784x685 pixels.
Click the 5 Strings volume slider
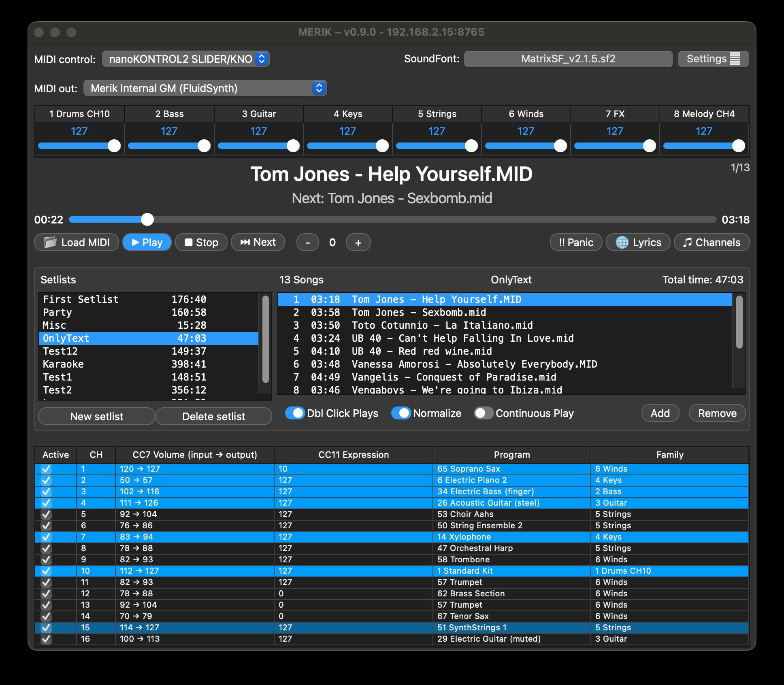437,145
